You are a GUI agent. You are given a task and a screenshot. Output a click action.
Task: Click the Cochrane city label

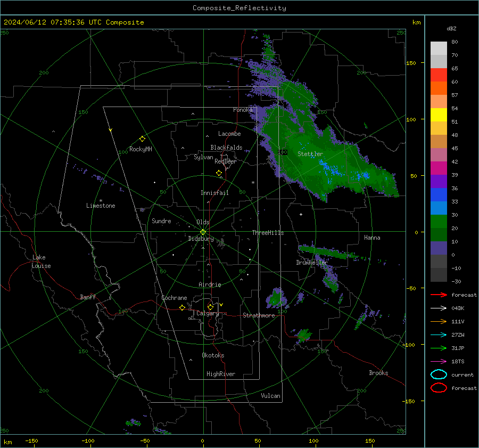[x=174, y=298]
